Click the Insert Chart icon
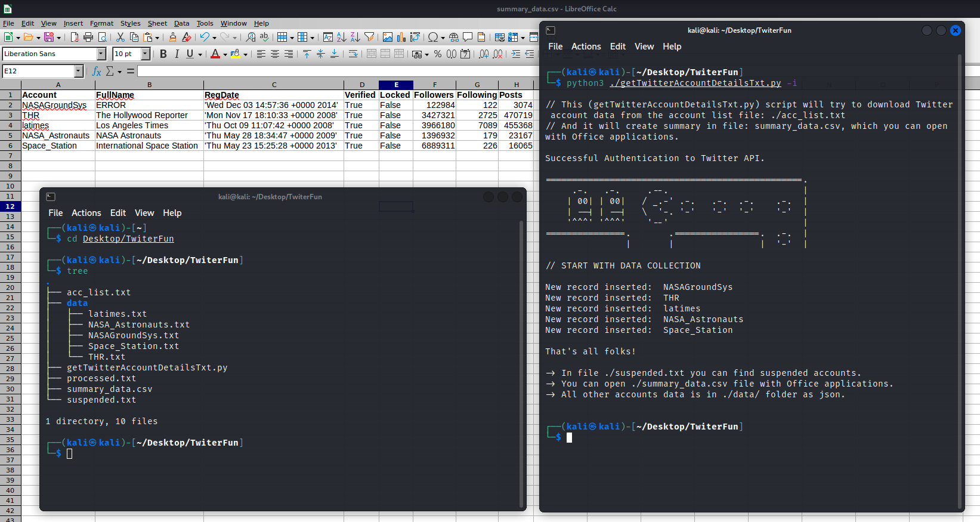980x522 pixels. (401, 37)
